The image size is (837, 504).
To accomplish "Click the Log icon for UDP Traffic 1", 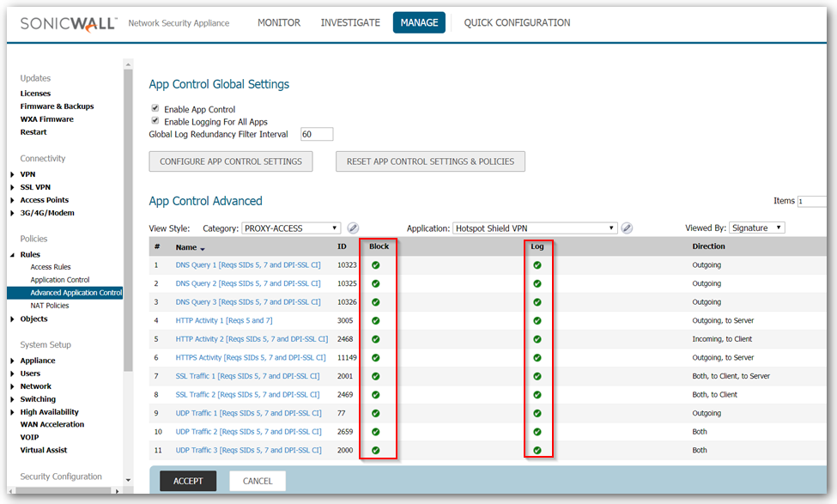I will pos(537,413).
